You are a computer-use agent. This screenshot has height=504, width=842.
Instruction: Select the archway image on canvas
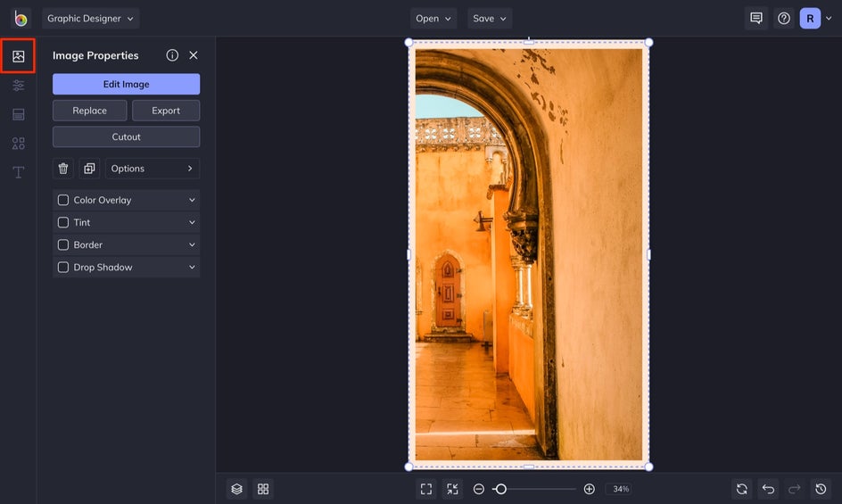click(x=528, y=255)
